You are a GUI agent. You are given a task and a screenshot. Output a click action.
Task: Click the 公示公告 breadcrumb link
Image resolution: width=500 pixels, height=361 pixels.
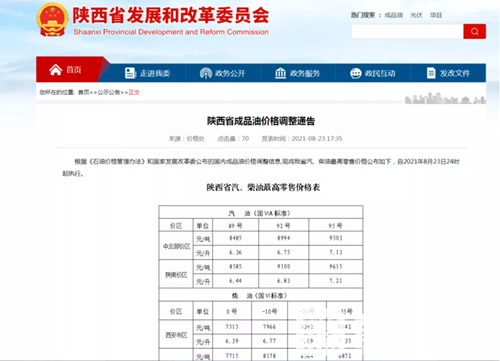[x=109, y=92]
